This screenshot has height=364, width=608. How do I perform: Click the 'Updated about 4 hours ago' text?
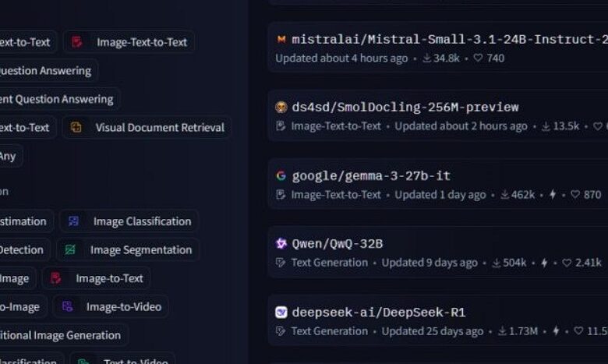(x=341, y=58)
